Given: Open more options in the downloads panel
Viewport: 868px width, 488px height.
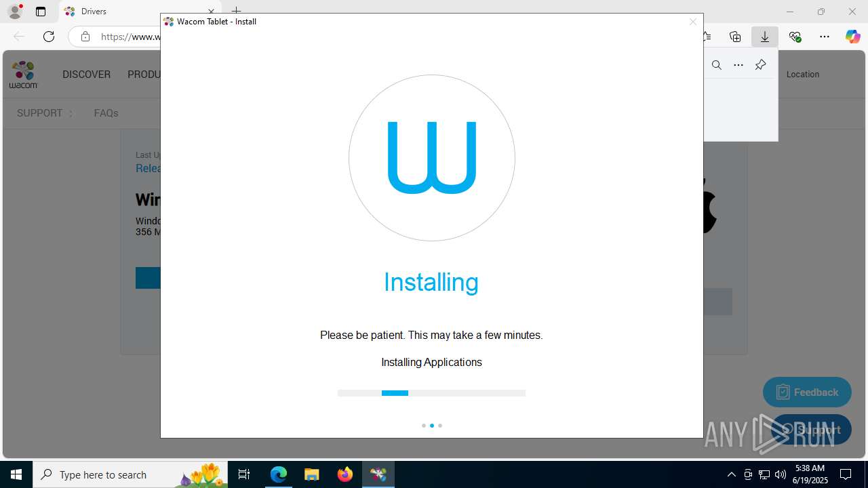Looking at the screenshot, I should tap(738, 65).
